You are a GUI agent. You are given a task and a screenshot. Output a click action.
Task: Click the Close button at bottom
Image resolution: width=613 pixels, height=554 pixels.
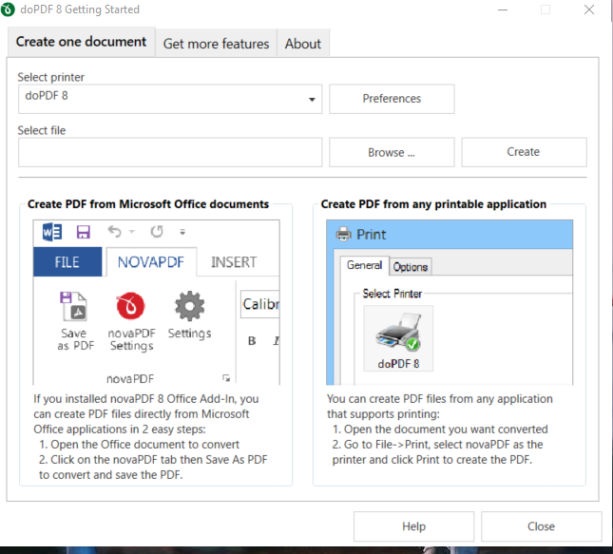click(x=541, y=526)
